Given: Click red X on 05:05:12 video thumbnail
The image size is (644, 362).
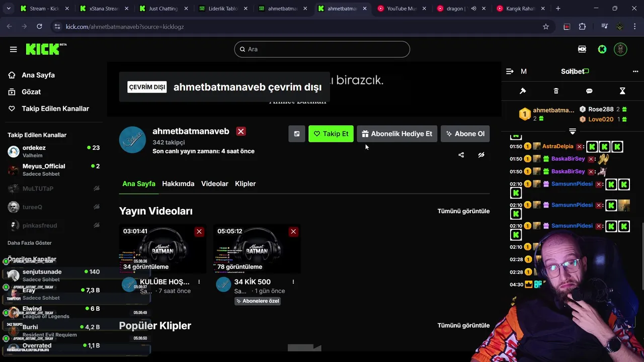Looking at the screenshot, I should (x=293, y=231).
